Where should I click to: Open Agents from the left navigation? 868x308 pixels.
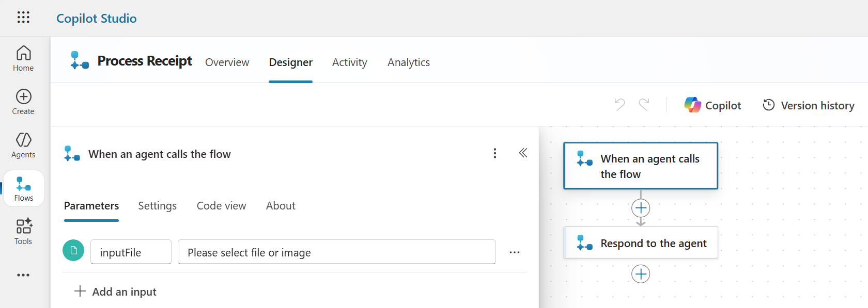click(23, 145)
